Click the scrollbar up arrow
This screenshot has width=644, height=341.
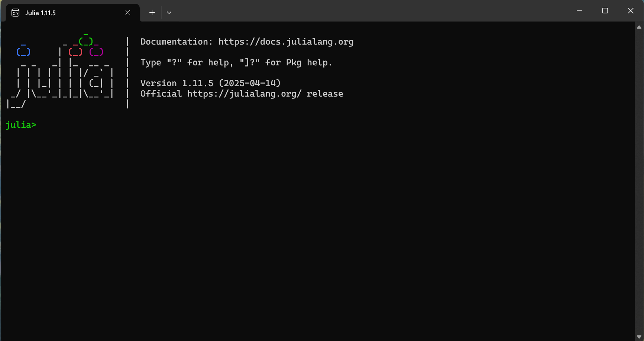click(x=639, y=27)
